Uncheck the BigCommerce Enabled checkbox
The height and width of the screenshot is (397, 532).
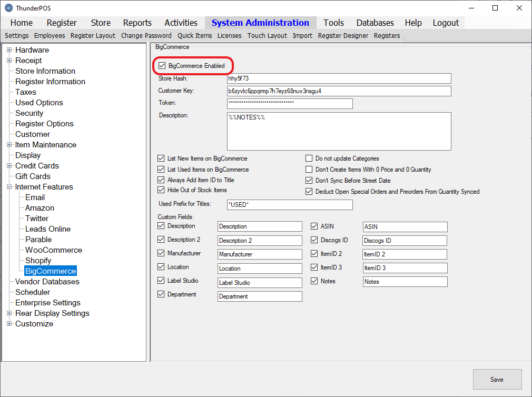click(162, 66)
